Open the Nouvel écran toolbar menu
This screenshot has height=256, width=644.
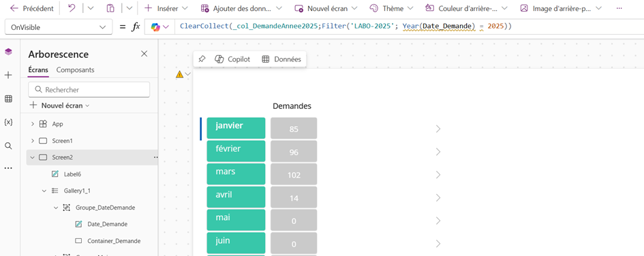point(326,8)
